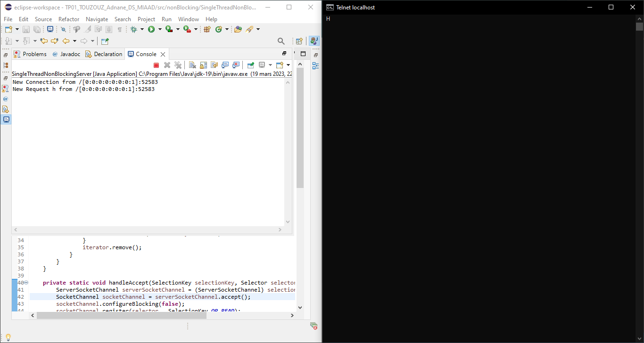Maximize the Telnet localhost window
The width and height of the screenshot is (644, 343).
(x=611, y=7)
